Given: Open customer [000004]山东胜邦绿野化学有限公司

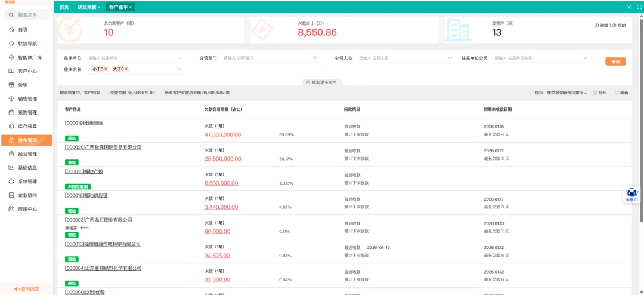Looking at the screenshot, I should coord(103,268).
